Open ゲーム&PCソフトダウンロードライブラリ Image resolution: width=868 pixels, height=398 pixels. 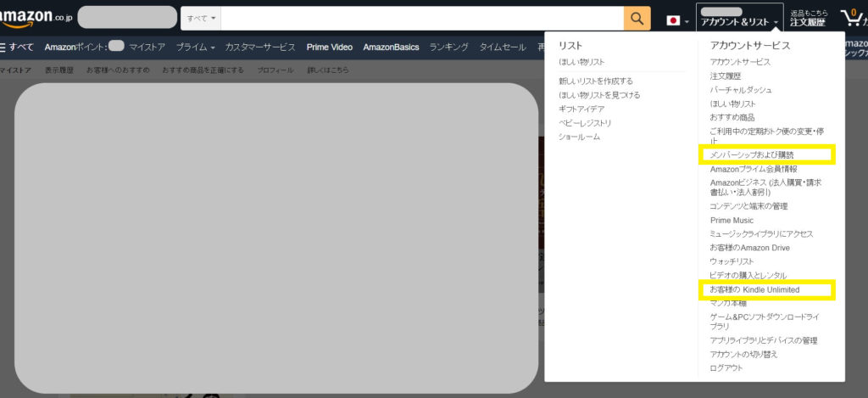click(765, 322)
